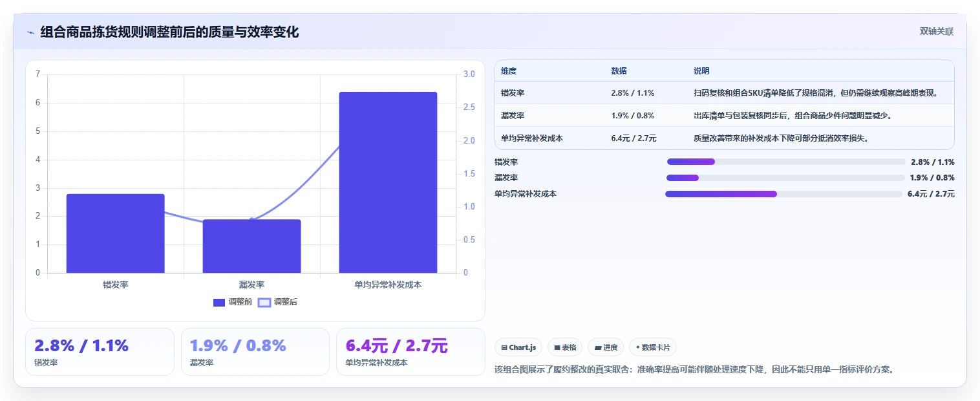Viewport: 980px width, 401px height.
Task: Click the 漏发率 bar in the chart
Action: tap(252, 246)
